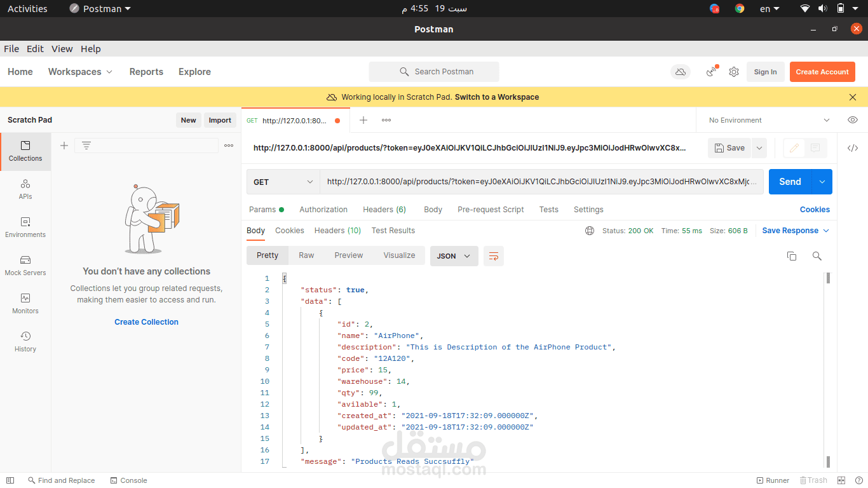Open Find and Replace in status bar
This screenshot has width=868, height=488.
[x=61, y=480]
